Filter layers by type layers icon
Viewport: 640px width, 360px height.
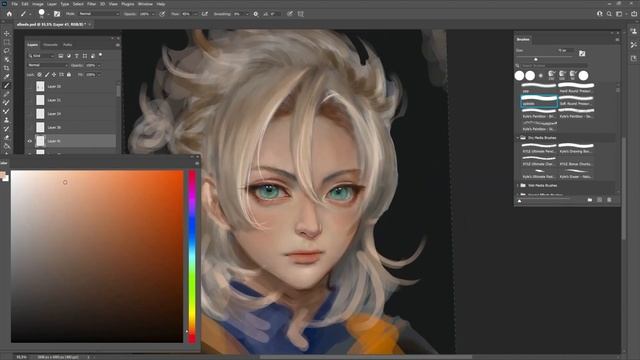pyautogui.click(x=76, y=56)
